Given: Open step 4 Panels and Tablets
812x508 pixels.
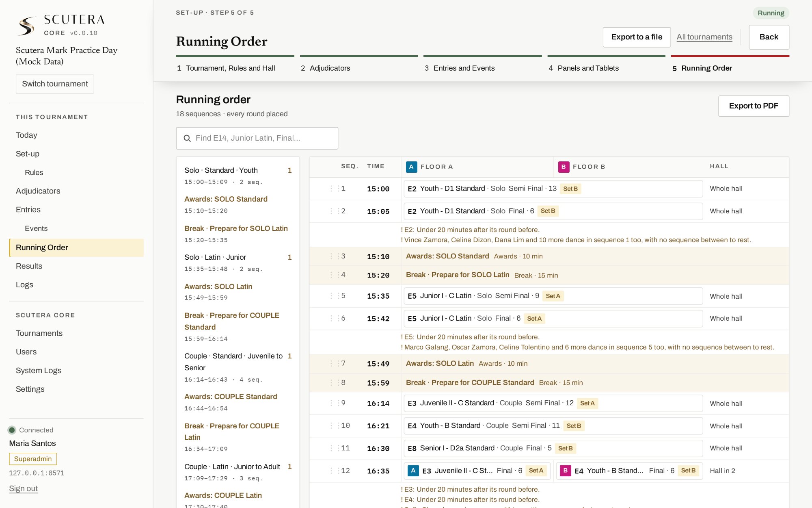Looking at the screenshot, I should tap(607, 65).
